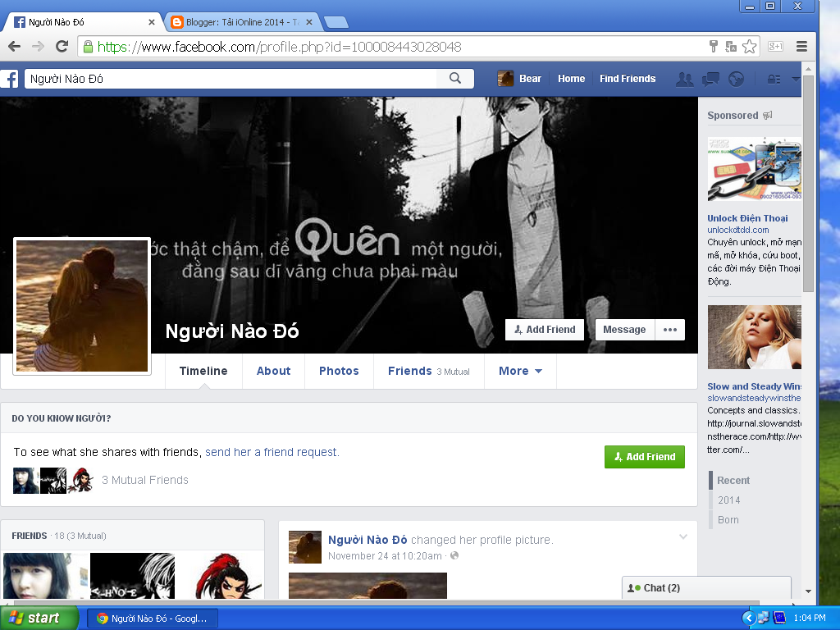Open the Windows start button
Viewport: 840px width, 630px height.
click(x=38, y=618)
